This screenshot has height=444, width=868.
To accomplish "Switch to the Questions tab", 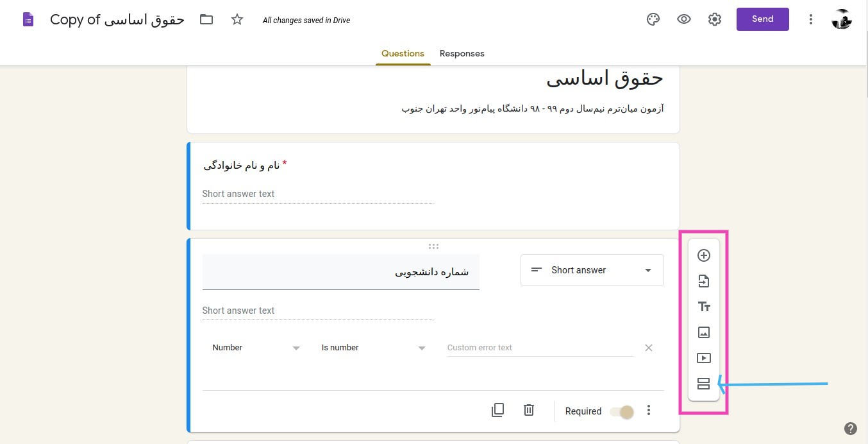I will tap(403, 53).
